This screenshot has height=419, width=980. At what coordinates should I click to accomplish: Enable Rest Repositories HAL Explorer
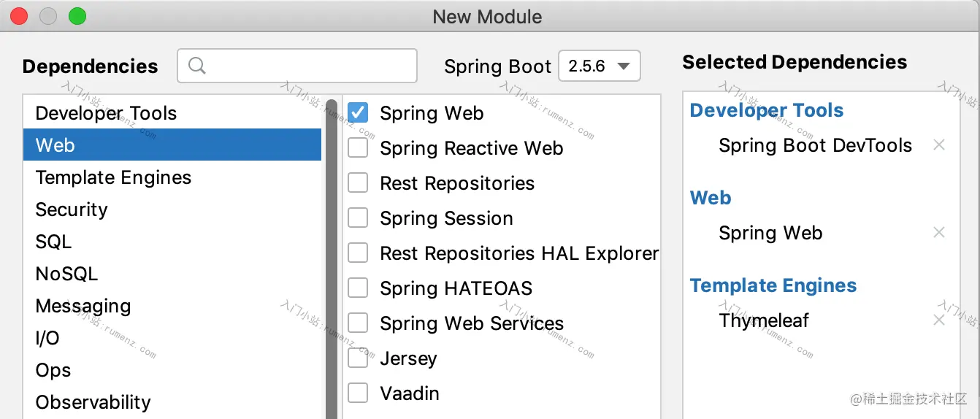pyautogui.click(x=358, y=253)
